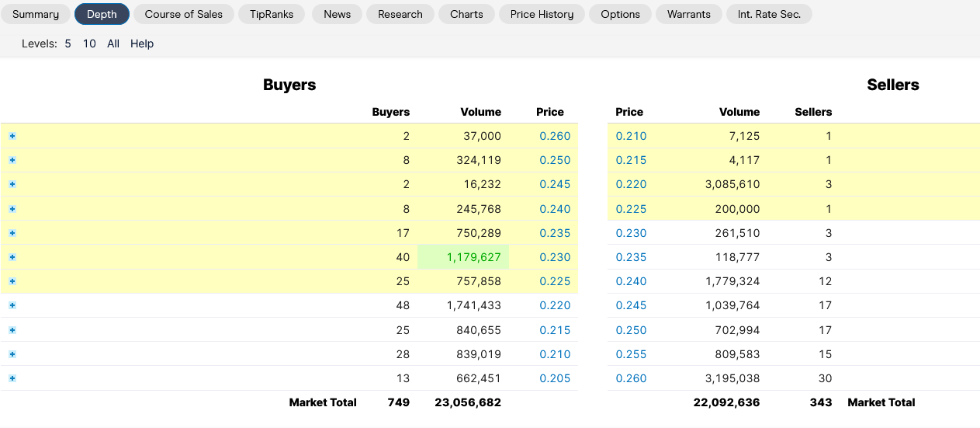Open the TipRanks tab
This screenshot has height=428, width=980.
click(x=272, y=14)
